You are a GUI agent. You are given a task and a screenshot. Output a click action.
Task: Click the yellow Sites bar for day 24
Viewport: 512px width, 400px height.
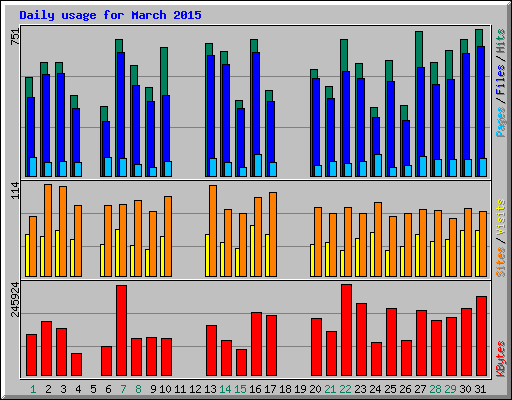[372, 254]
